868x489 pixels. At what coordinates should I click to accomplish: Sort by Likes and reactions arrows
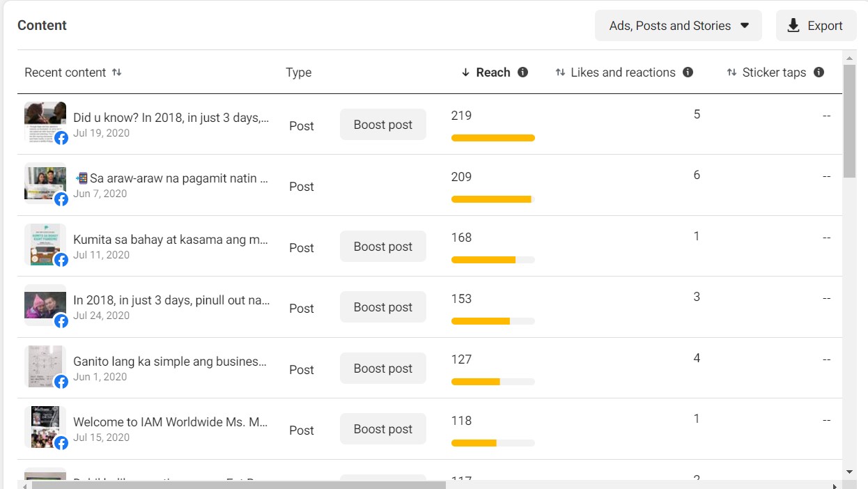point(560,72)
